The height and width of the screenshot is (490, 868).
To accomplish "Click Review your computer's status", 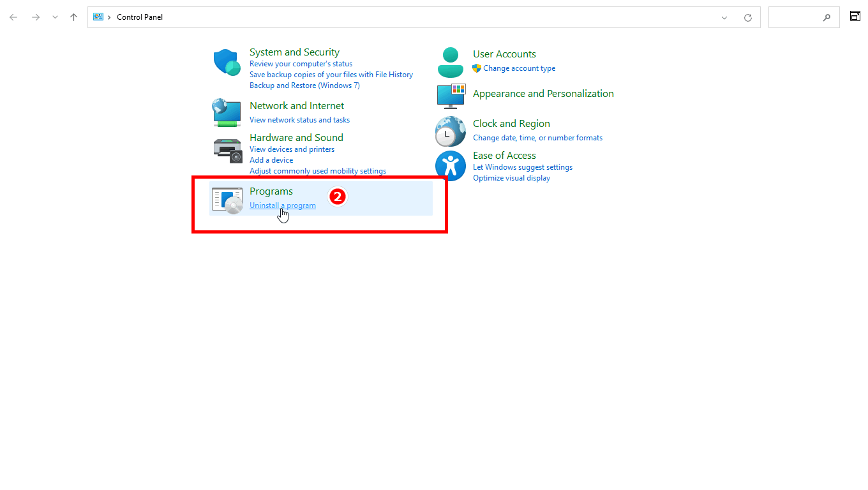I will coord(301,64).
